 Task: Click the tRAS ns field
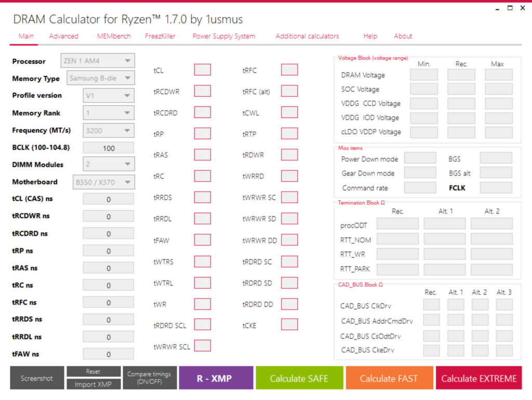[109, 268]
